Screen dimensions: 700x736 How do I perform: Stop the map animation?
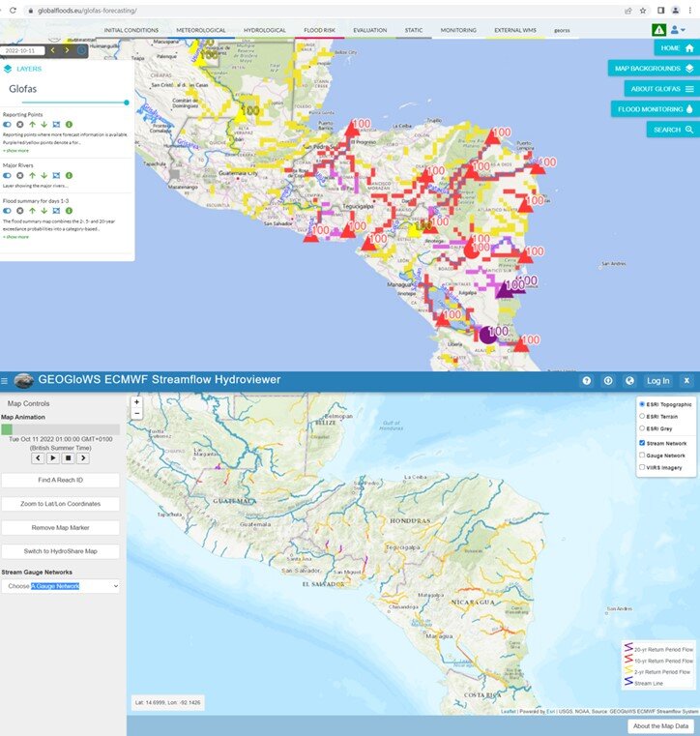[x=69, y=458]
